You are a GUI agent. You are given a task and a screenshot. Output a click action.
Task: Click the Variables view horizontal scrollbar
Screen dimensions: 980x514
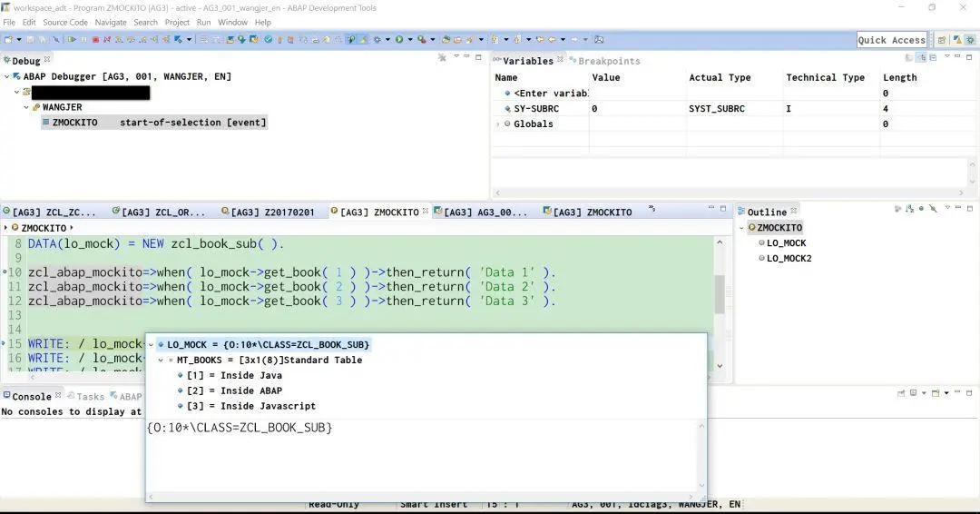pyautogui.click(x=730, y=193)
